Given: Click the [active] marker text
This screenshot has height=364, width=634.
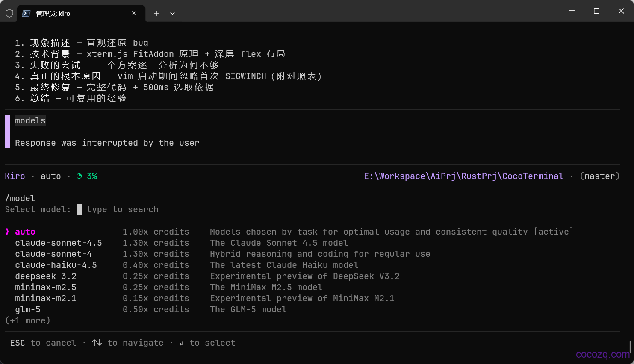Looking at the screenshot, I should (554, 232).
